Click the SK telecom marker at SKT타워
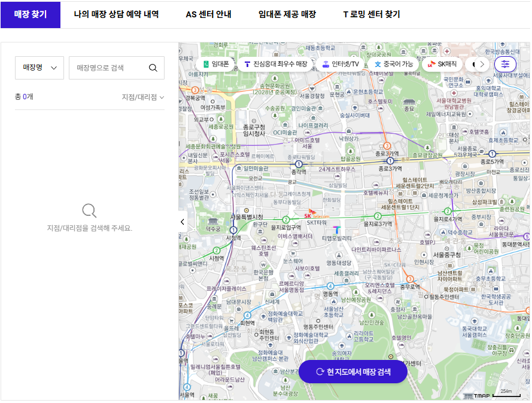 click(316, 214)
